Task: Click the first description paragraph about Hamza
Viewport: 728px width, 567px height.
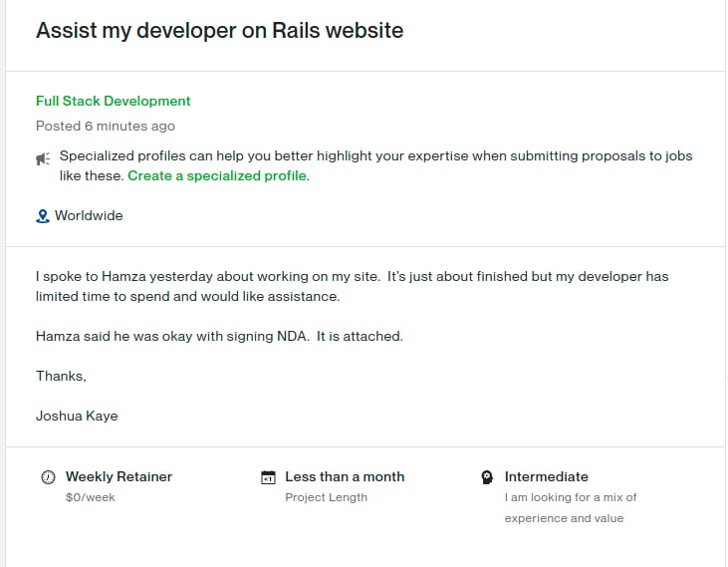Action: click(352, 286)
